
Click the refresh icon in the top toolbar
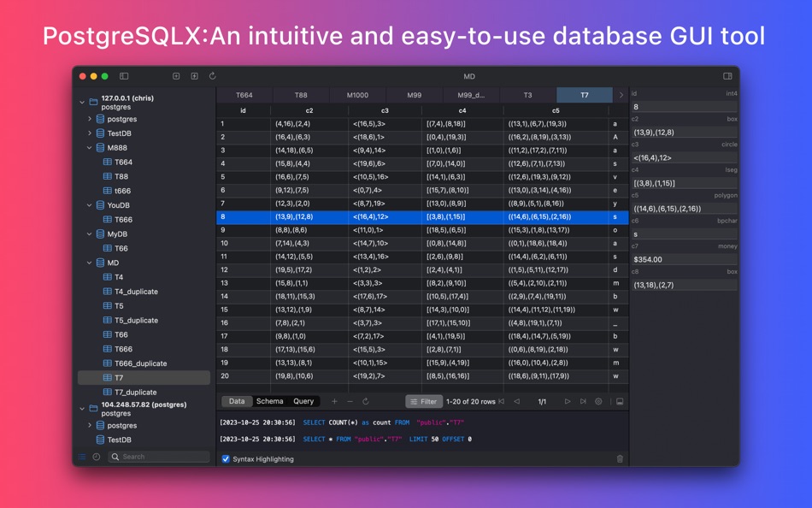point(212,76)
